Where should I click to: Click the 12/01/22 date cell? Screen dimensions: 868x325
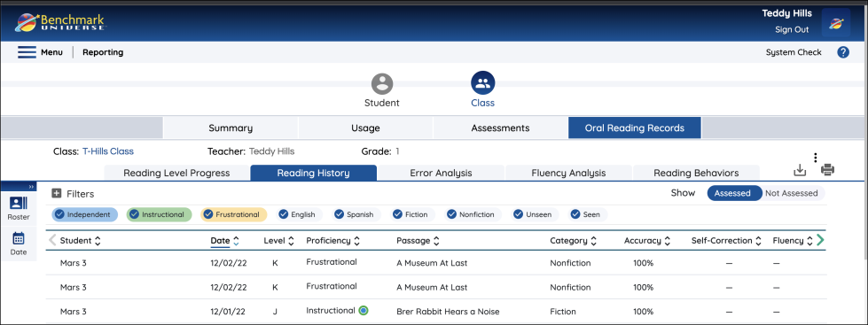(229, 312)
